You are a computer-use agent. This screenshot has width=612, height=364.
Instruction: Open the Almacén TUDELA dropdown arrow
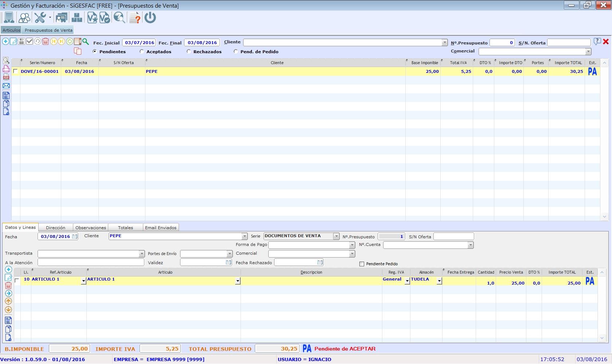439,281
